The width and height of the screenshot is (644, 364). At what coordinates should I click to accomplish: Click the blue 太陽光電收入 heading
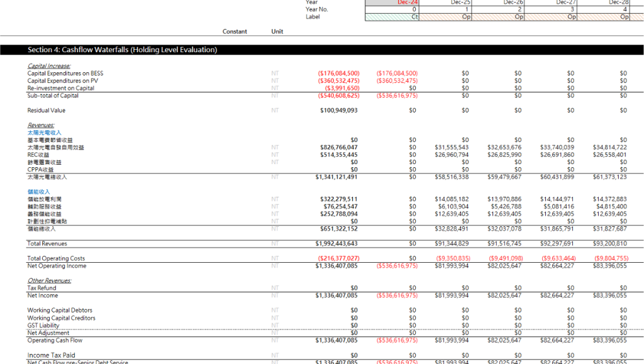(x=44, y=133)
